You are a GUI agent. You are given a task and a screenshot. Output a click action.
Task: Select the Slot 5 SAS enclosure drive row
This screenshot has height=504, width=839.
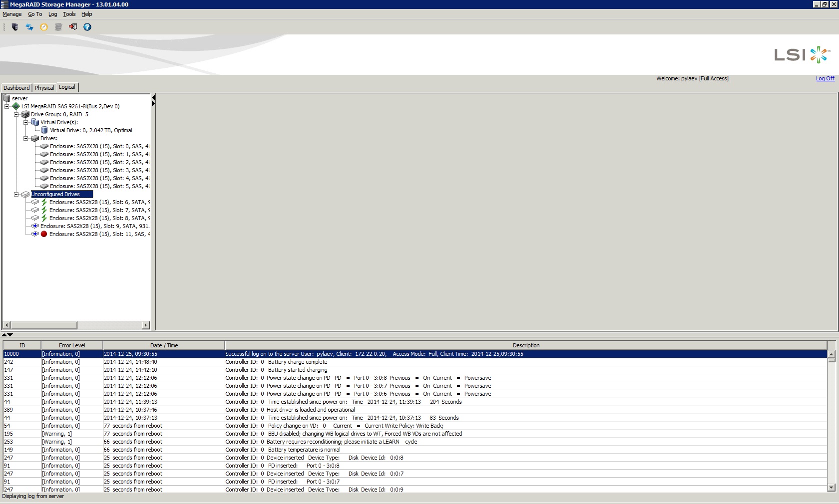pos(99,186)
